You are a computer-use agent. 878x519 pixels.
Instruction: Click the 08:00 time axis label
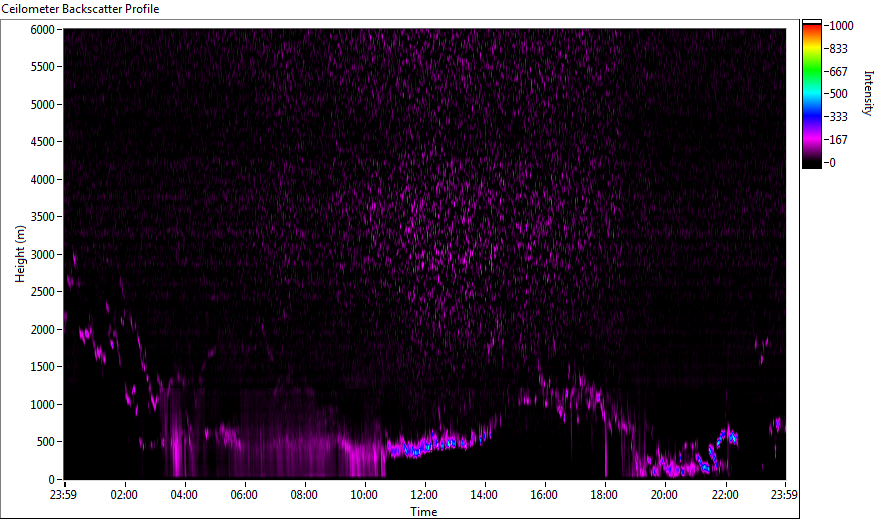pos(304,495)
